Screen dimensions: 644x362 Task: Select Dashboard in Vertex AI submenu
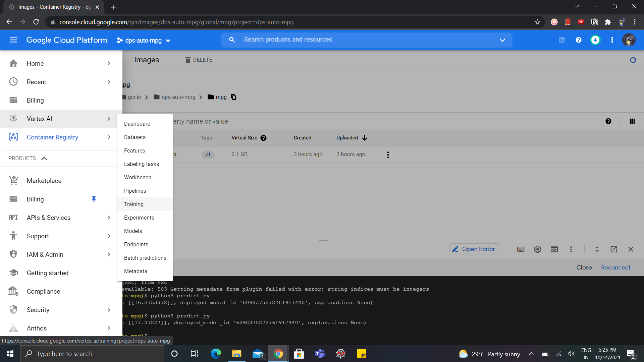[x=145, y=124]
